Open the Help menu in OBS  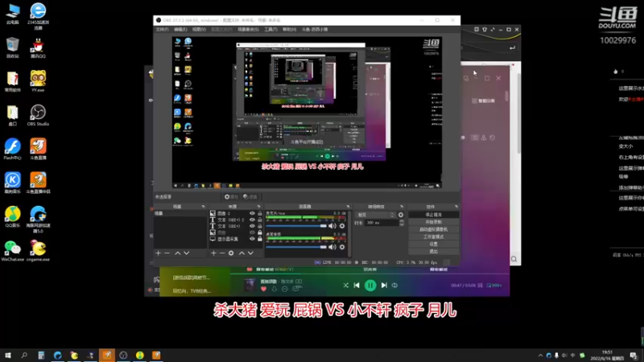(x=290, y=30)
